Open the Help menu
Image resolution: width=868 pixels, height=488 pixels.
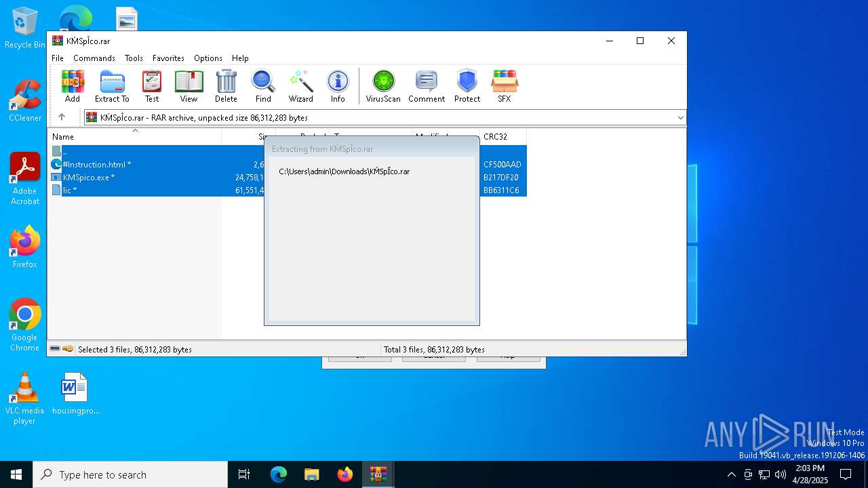click(240, 58)
